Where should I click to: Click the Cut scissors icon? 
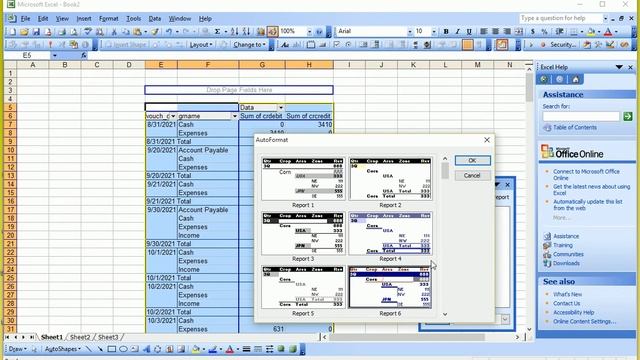tap(114, 31)
